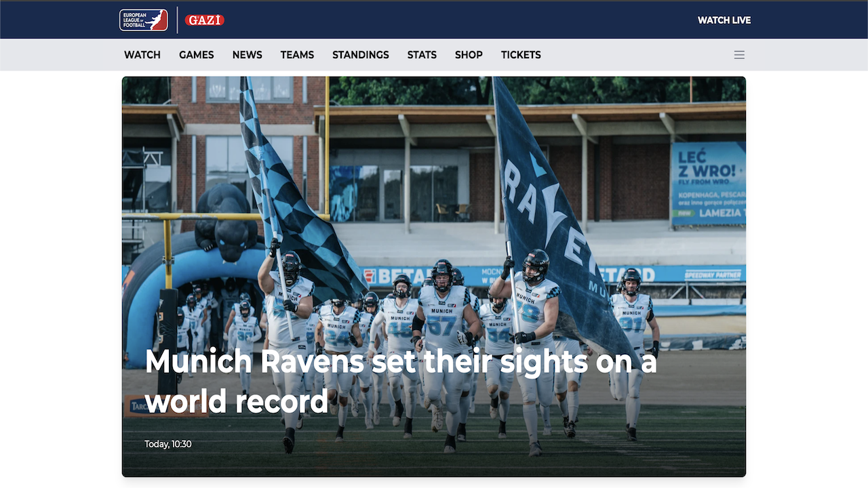Open the European League of Football logo

[144, 20]
